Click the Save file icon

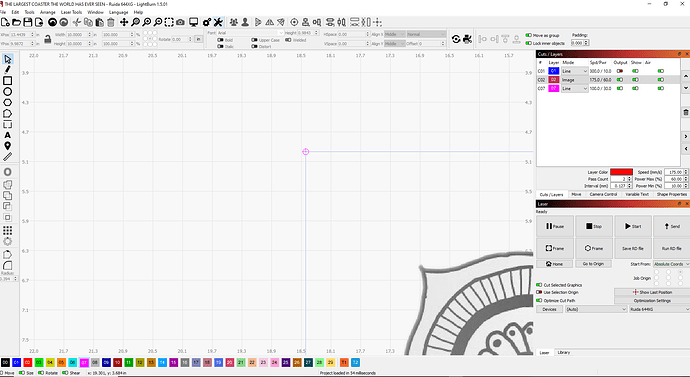coord(27,22)
